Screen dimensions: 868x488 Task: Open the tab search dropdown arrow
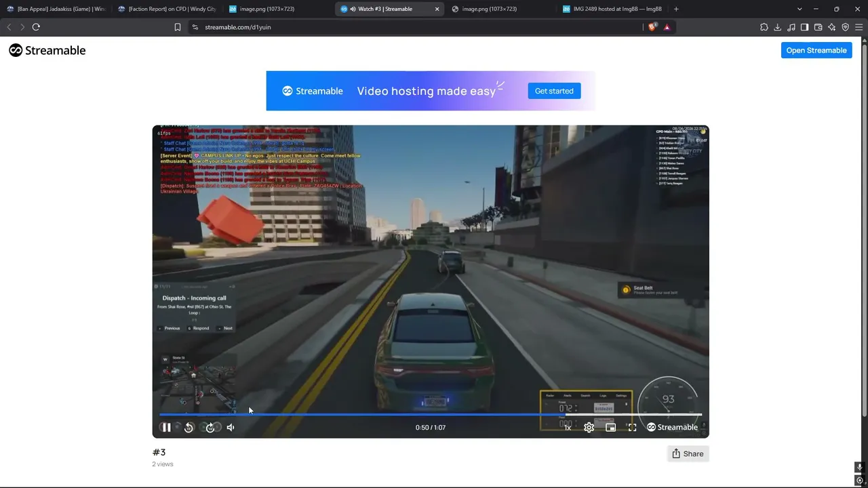point(800,9)
